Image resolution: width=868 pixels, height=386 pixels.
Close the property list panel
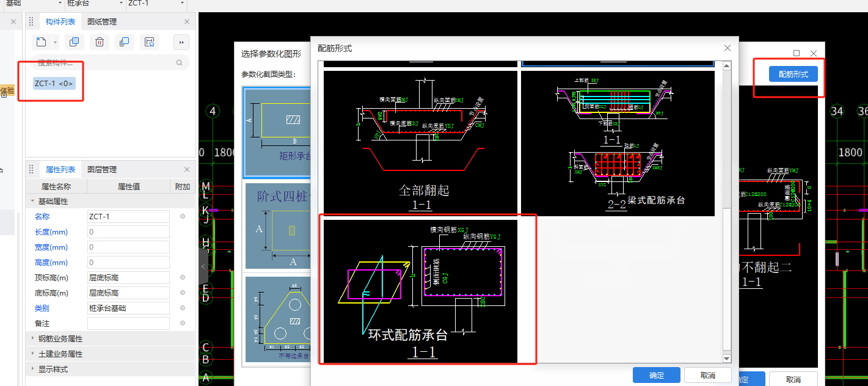pos(187,169)
